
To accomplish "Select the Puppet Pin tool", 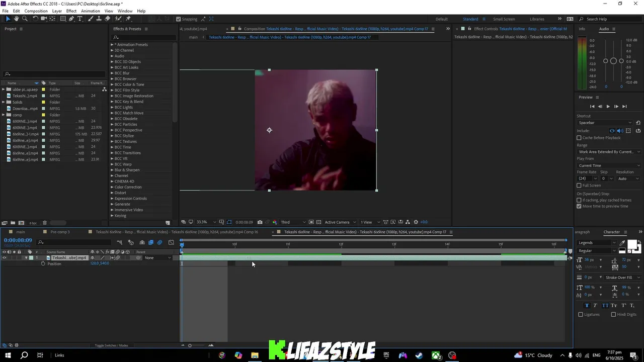I will click(x=129, y=19).
